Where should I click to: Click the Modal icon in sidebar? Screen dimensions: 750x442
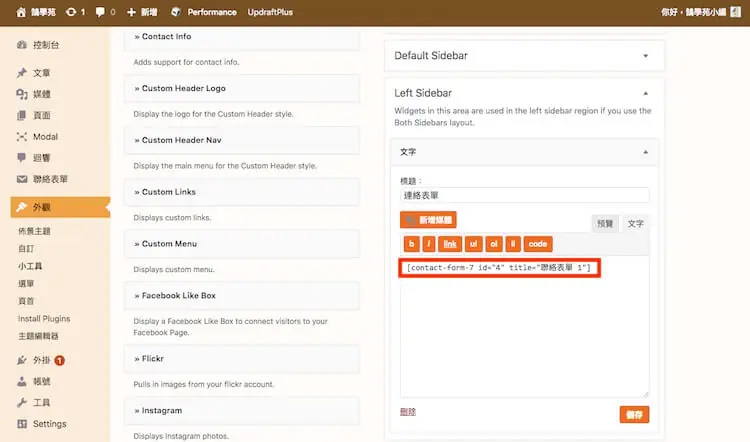click(22, 137)
